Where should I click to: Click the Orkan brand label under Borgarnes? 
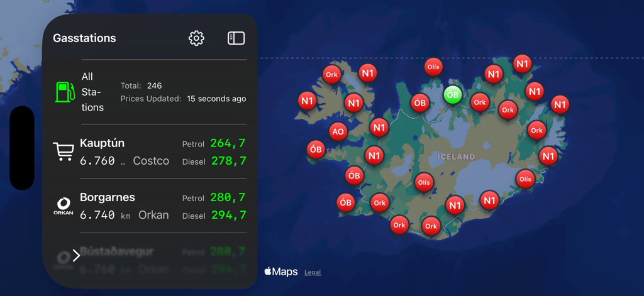(x=153, y=215)
